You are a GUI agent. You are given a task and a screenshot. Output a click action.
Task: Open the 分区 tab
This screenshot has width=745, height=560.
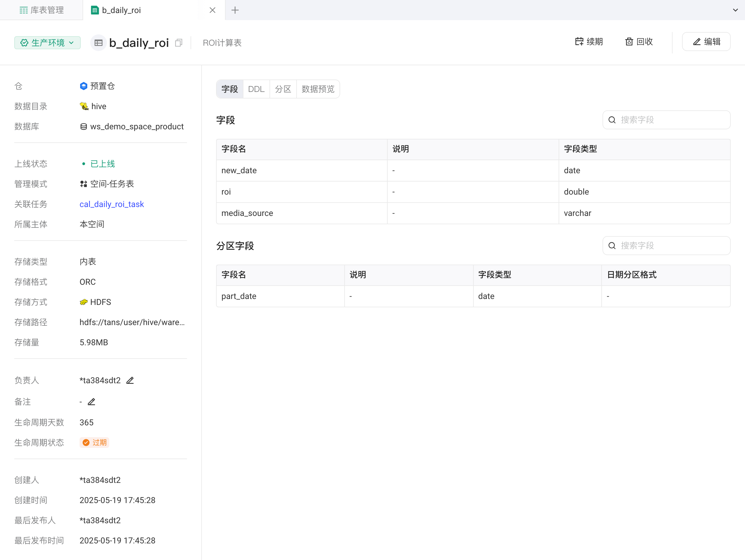(283, 89)
